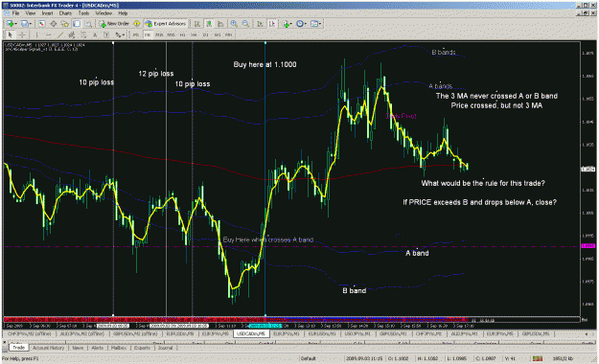599x364 pixels.
Task: Launch the MetaEditor yellow diamond icon
Action: (137, 24)
